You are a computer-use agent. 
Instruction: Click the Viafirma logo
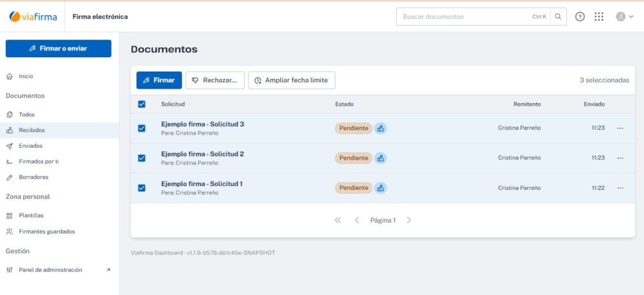click(33, 17)
